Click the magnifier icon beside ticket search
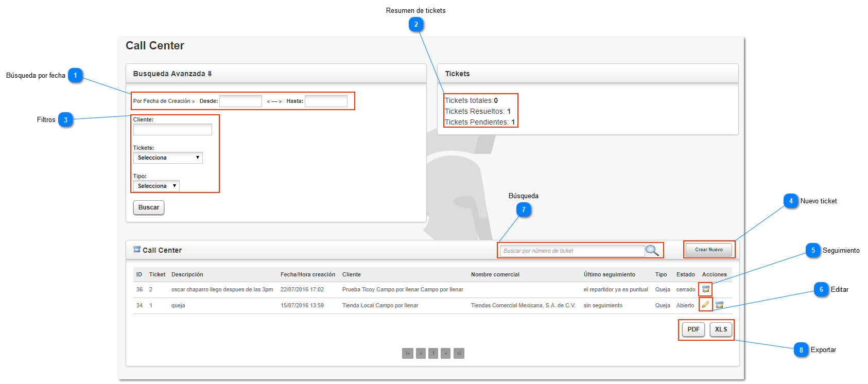The height and width of the screenshot is (384, 868). 652,250
